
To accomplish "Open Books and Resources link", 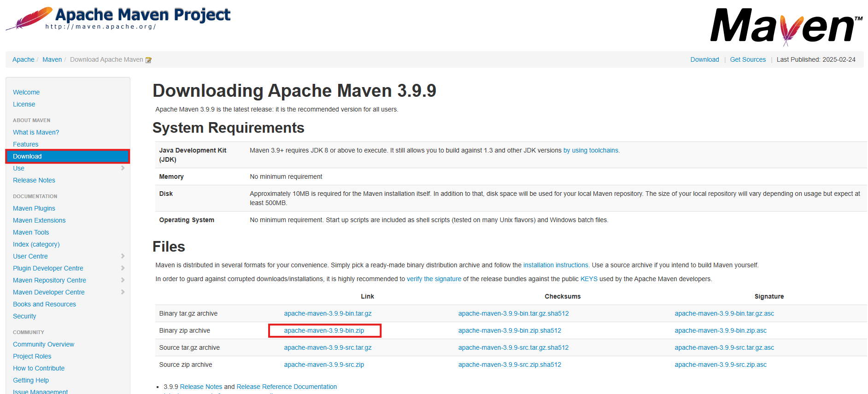I will 45,304.
